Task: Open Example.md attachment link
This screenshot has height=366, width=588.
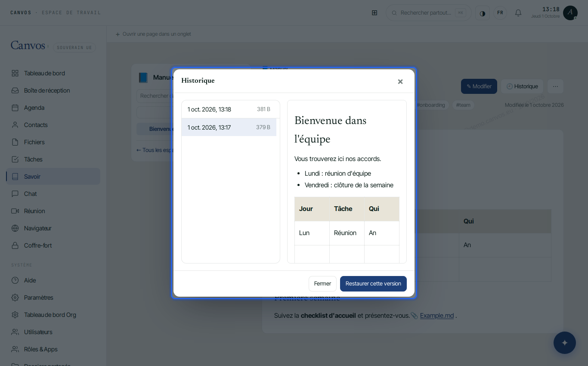Action: point(437,316)
